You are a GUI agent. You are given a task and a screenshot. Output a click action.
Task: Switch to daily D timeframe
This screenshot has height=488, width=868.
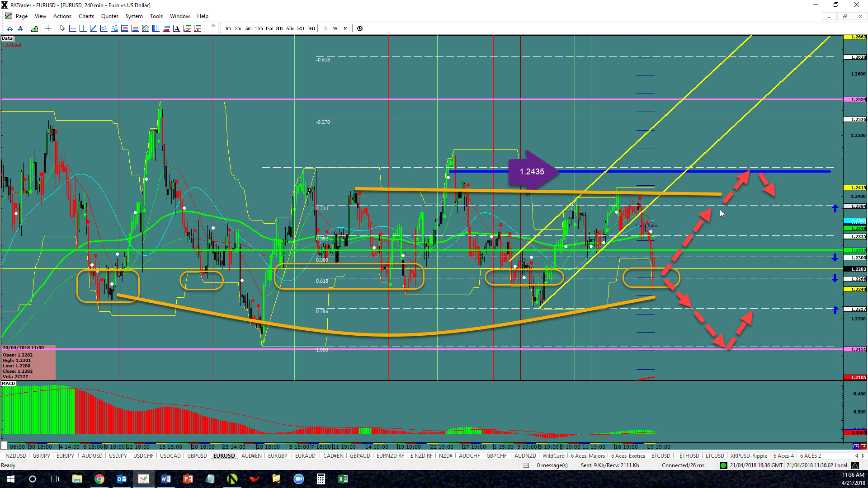click(x=325, y=28)
